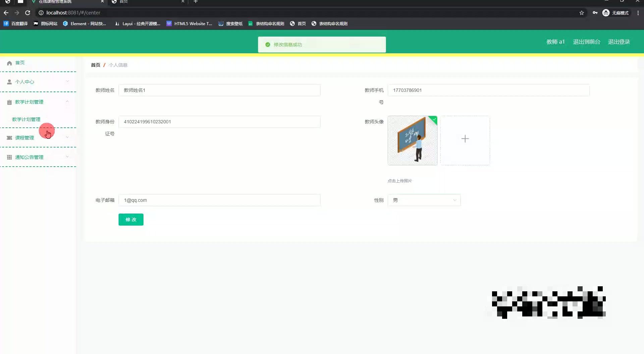Click the 退出登录 menu item
Image resolution: width=644 pixels, height=354 pixels.
[619, 42]
